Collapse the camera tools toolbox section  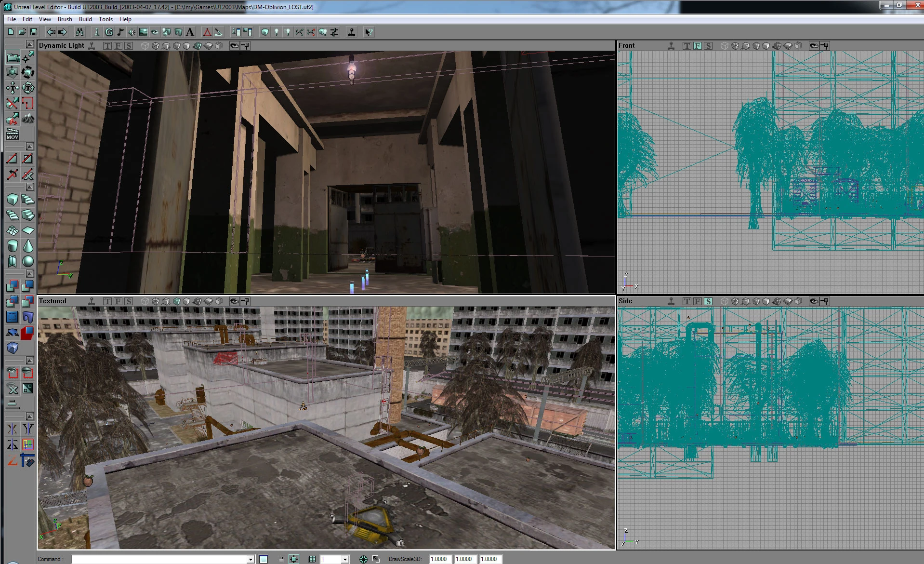30,44
